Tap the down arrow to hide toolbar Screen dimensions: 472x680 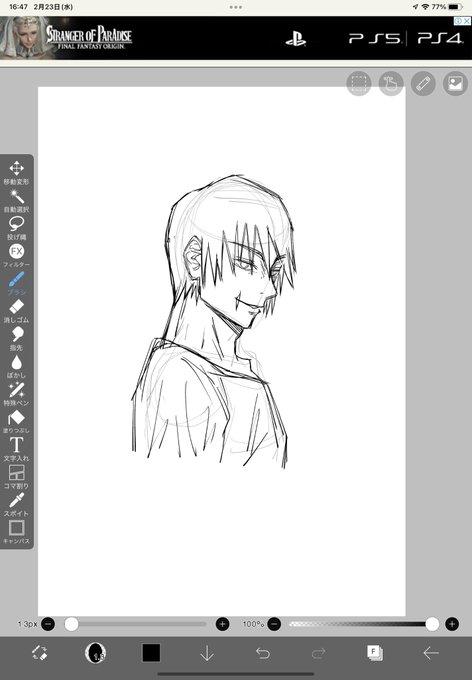tap(207, 653)
